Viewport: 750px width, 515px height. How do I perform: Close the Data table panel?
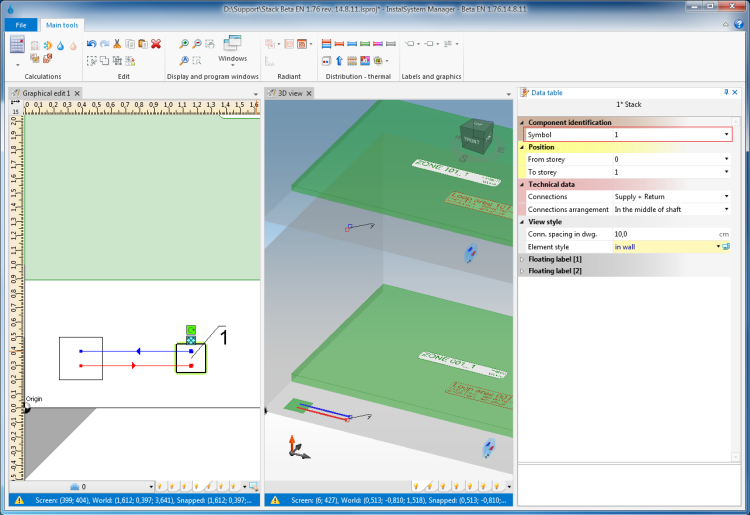click(x=735, y=92)
